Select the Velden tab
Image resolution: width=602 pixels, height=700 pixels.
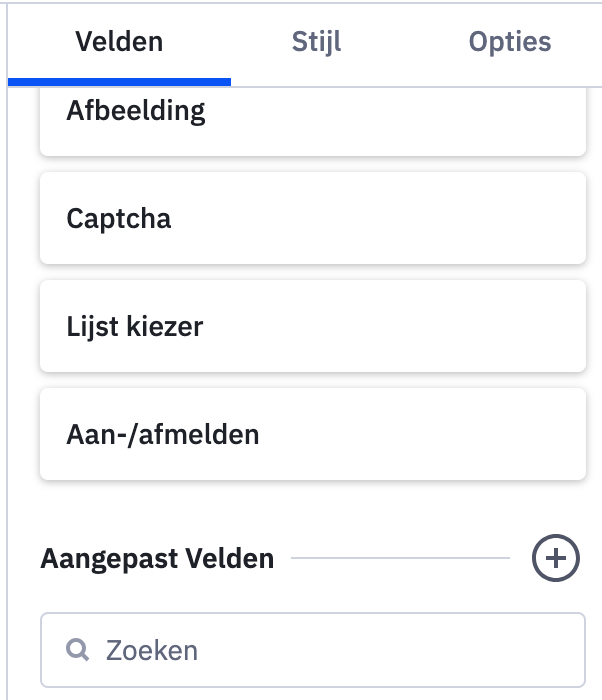(119, 42)
